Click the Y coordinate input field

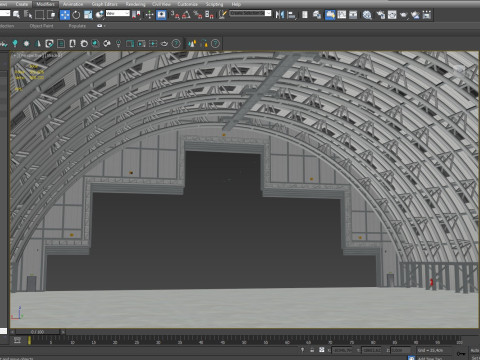[372, 350]
